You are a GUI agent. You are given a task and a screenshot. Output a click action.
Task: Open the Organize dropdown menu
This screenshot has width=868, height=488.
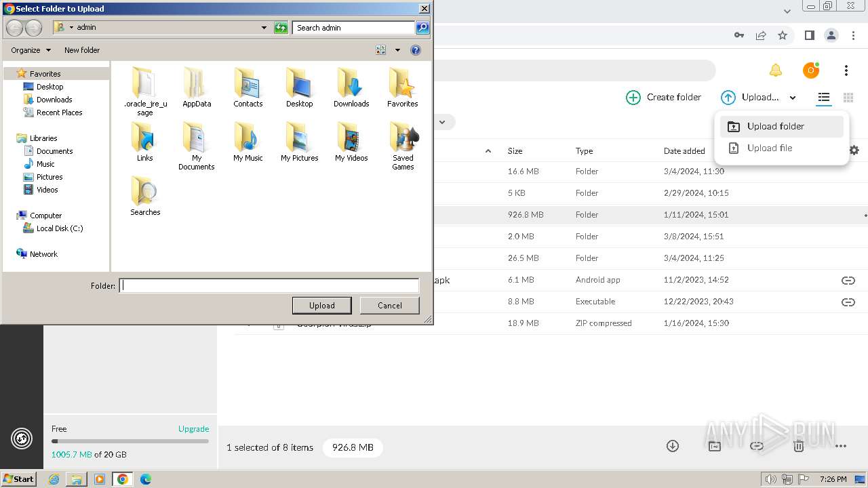[31, 50]
